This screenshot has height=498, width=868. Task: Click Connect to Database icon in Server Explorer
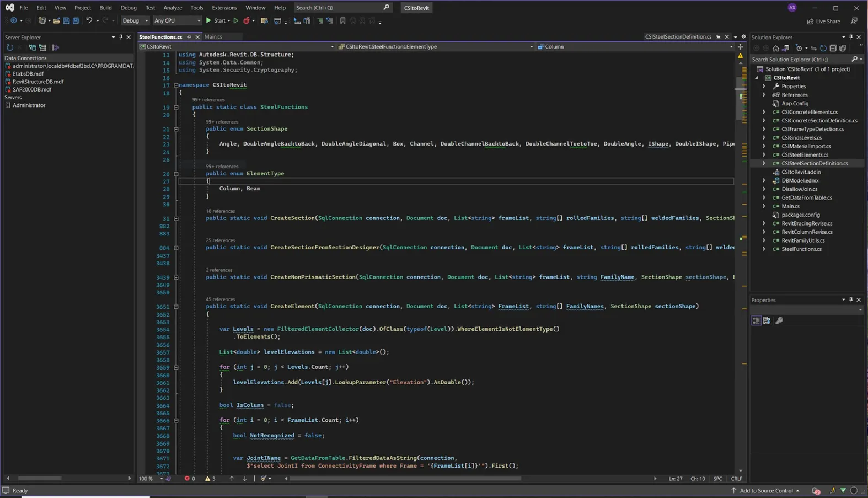(33, 47)
